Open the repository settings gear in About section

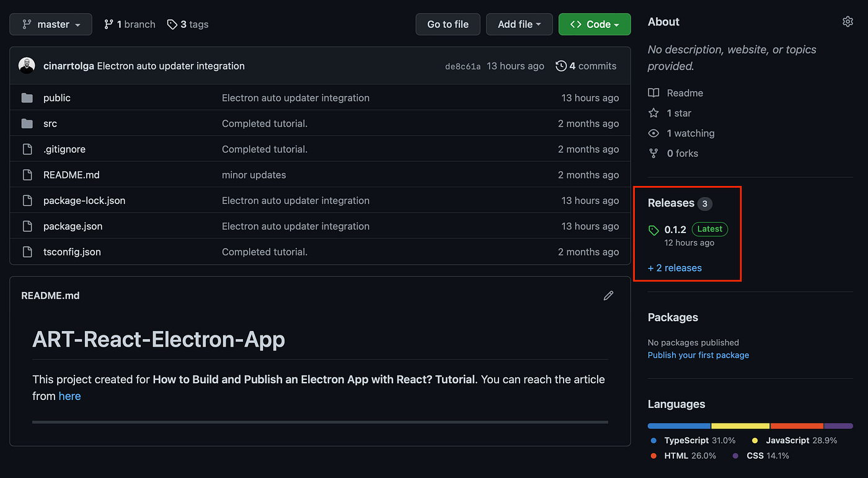coord(848,21)
